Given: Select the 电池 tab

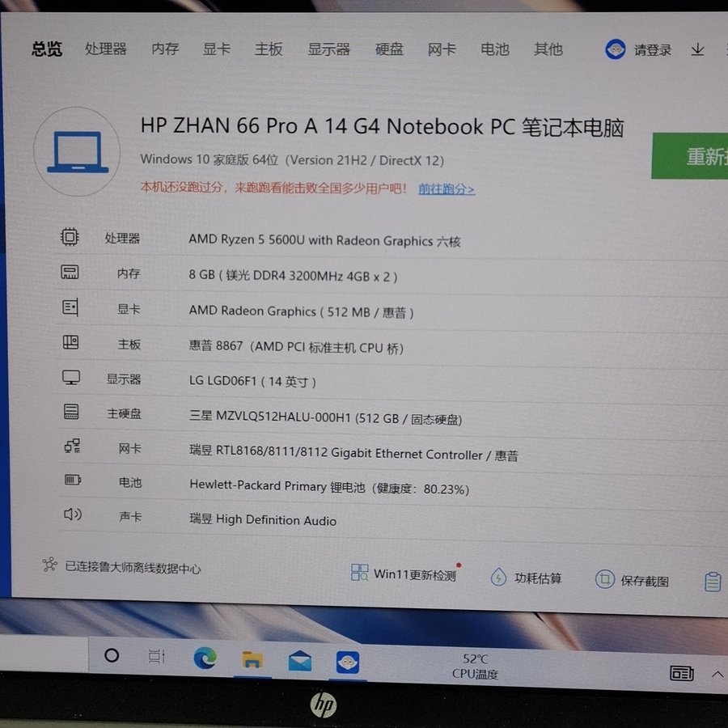Looking at the screenshot, I should 494,49.
